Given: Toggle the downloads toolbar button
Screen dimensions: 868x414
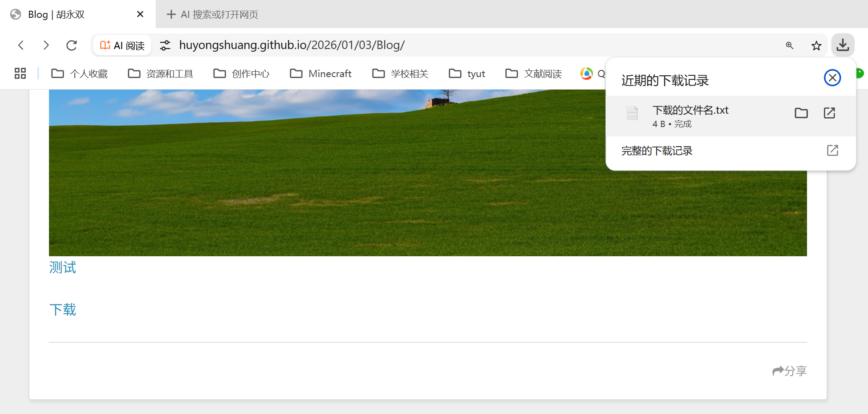Looking at the screenshot, I should tap(843, 45).
